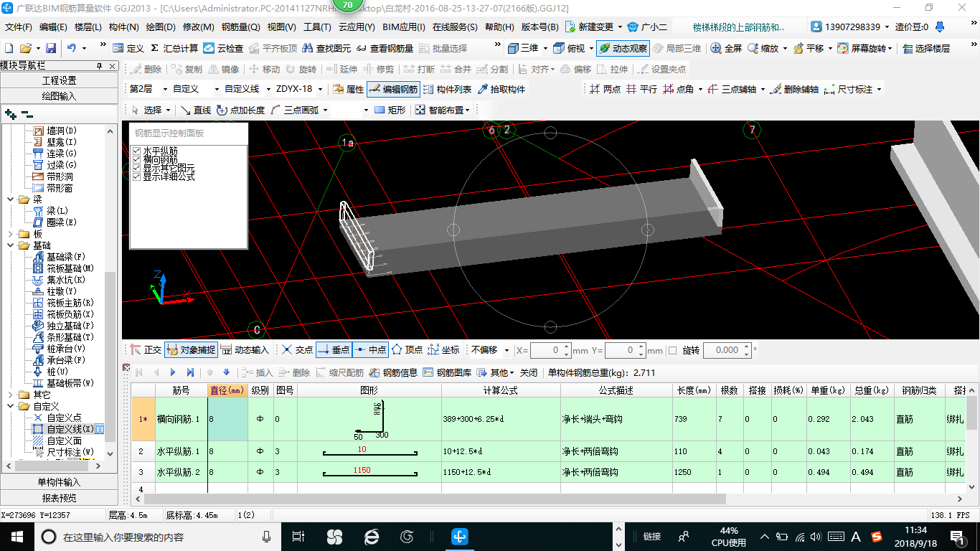980x551 pixels.
Task: Open 钢筋信息 rebar info
Action: point(393,372)
